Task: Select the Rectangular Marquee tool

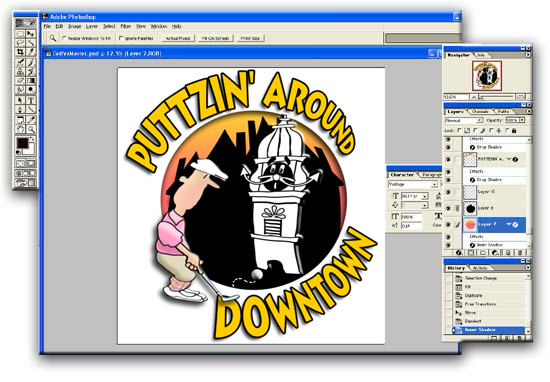Action: click(20, 34)
